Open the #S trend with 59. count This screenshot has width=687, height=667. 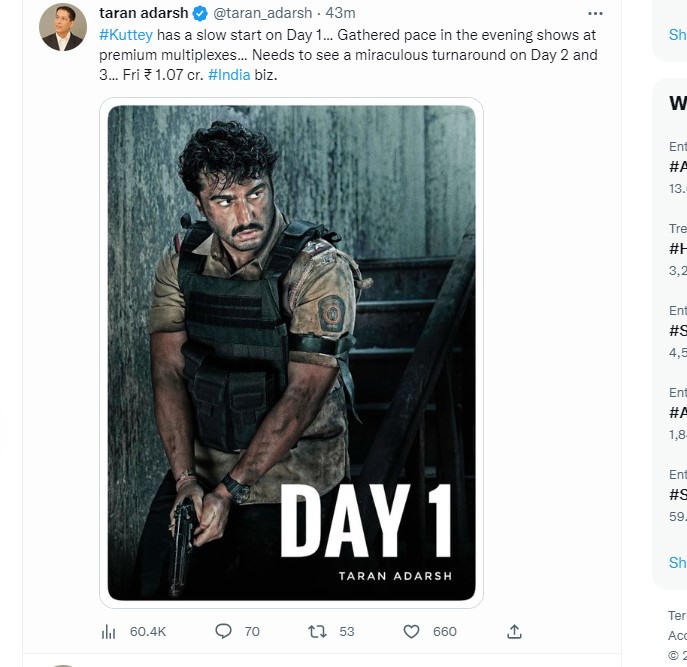677,494
